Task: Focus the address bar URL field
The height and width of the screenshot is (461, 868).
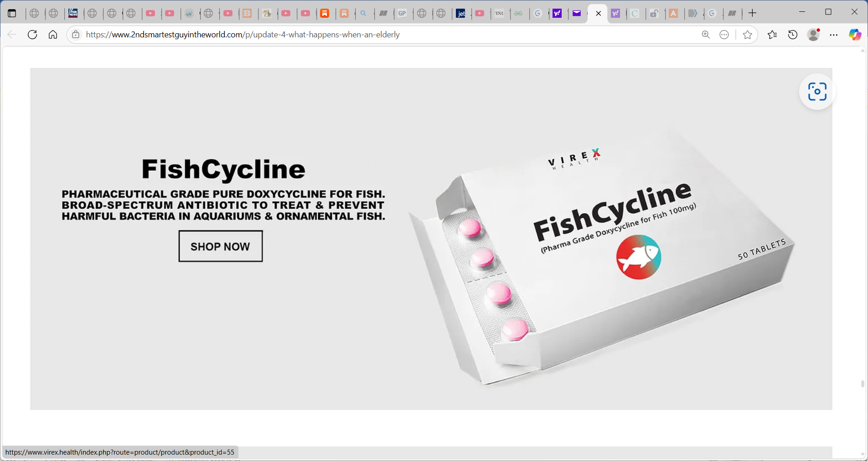Action: [x=387, y=35]
